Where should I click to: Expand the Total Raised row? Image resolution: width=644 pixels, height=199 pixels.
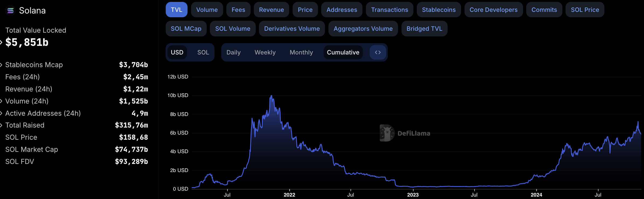1,125
